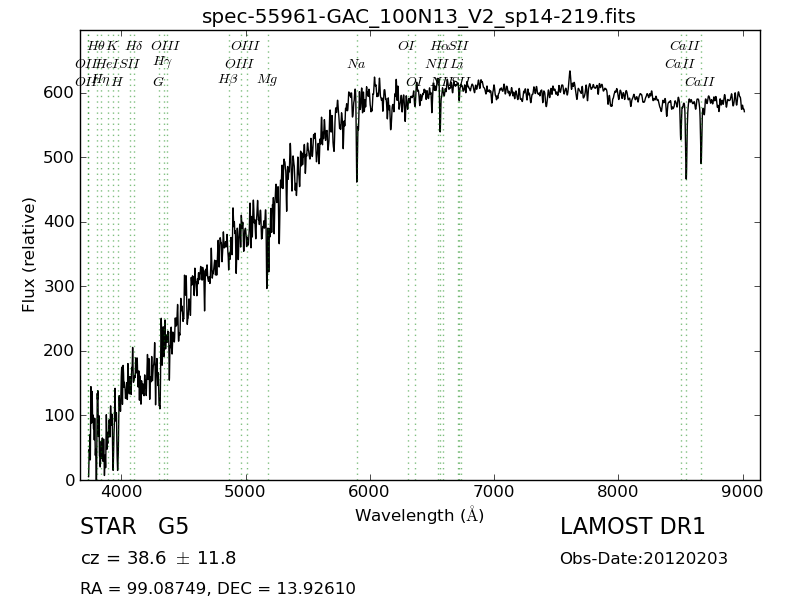The image size is (800, 600).
Task: Click the 'K' calcium line label
Action: 112,46
